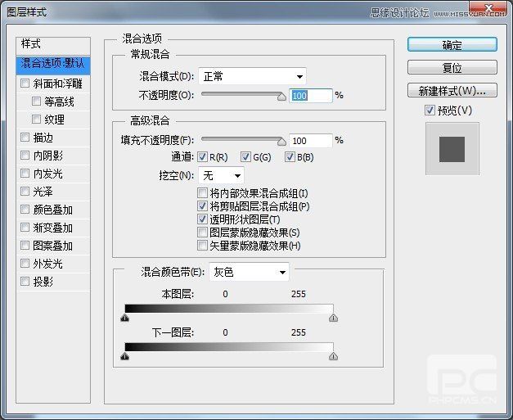
Task: Click 下一图层 white point slider triangle
Action: pos(333,356)
